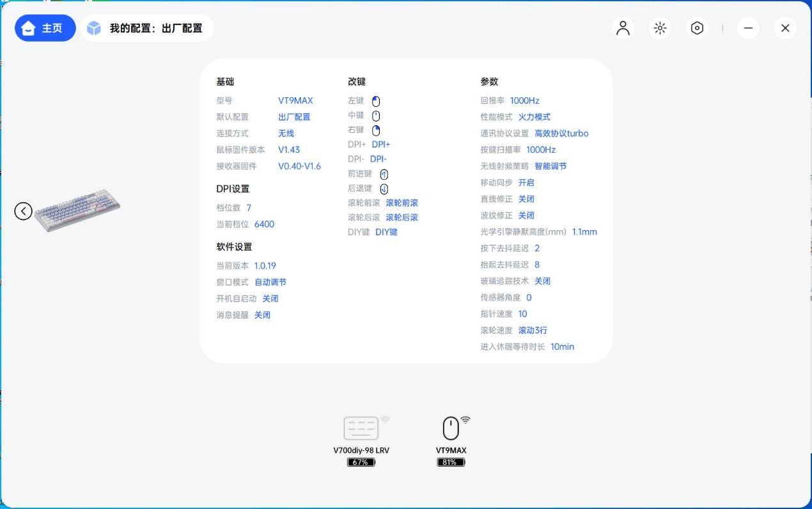Click 移动同步 value 开启
812x509 pixels.
tap(526, 183)
